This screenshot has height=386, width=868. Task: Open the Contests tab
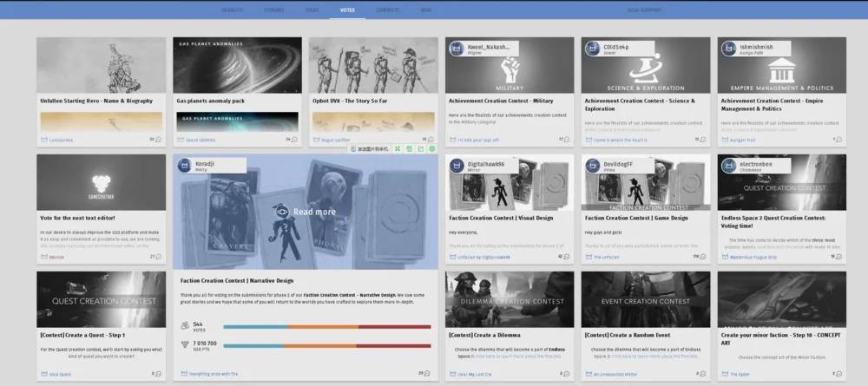click(387, 10)
